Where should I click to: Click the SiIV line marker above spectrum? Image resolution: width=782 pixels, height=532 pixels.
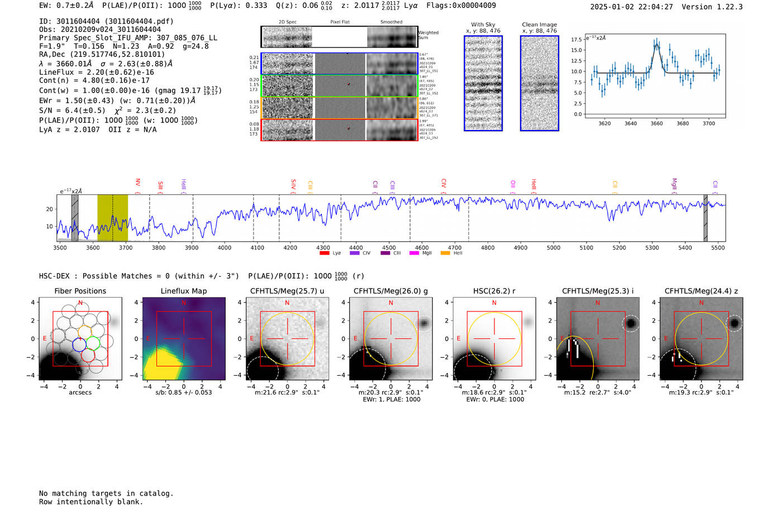point(293,186)
